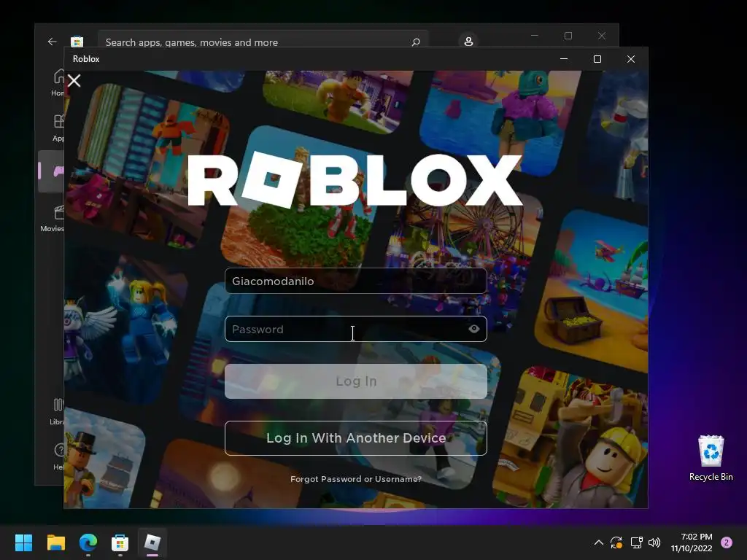
Task: Close the Microsoft Store window
Action: click(x=602, y=36)
